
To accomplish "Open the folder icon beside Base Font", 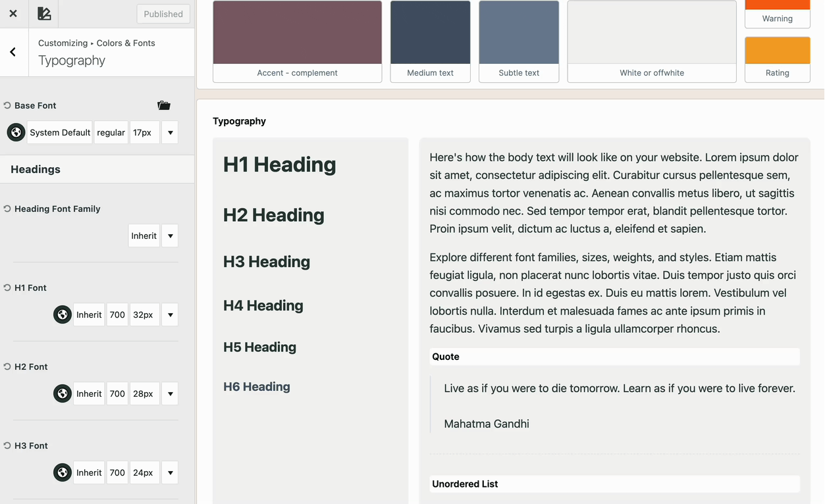I will pyautogui.click(x=164, y=105).
